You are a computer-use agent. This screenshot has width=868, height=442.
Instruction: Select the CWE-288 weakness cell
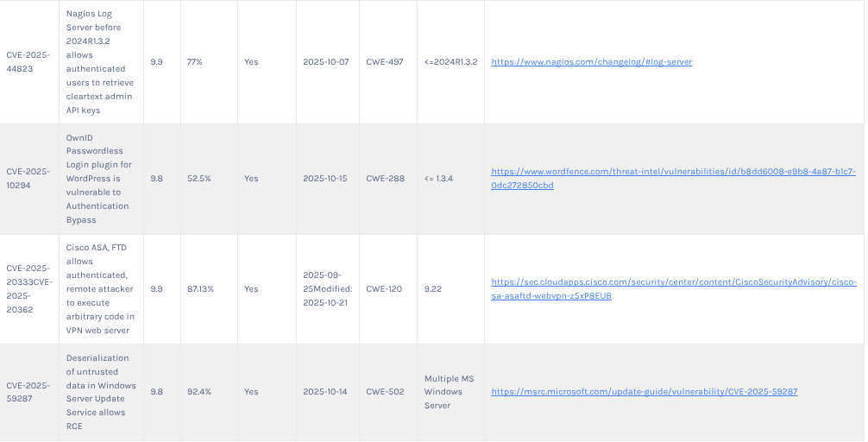coord(384,179)
